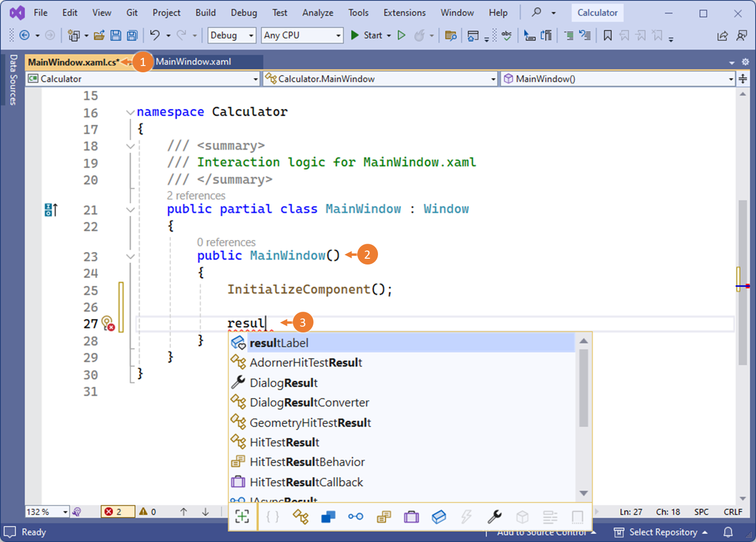The image size is (756, 542).
Task: Toggle the Namespaces braces filter in IntelliSense
Action: (273, 516)
